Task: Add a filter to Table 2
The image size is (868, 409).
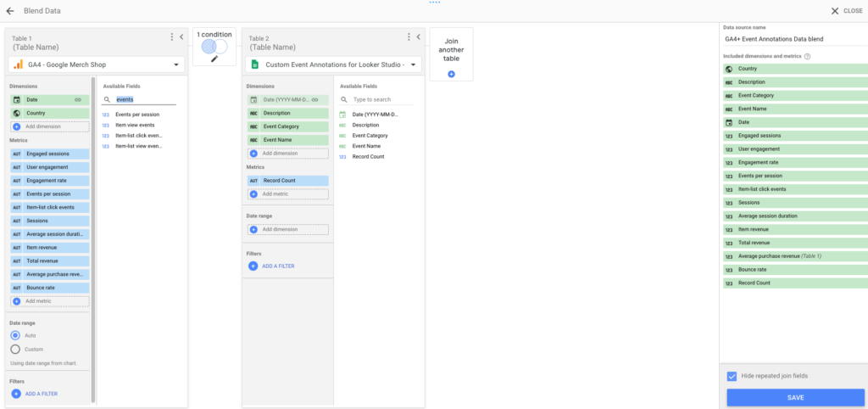Action: tap(272, 266)
